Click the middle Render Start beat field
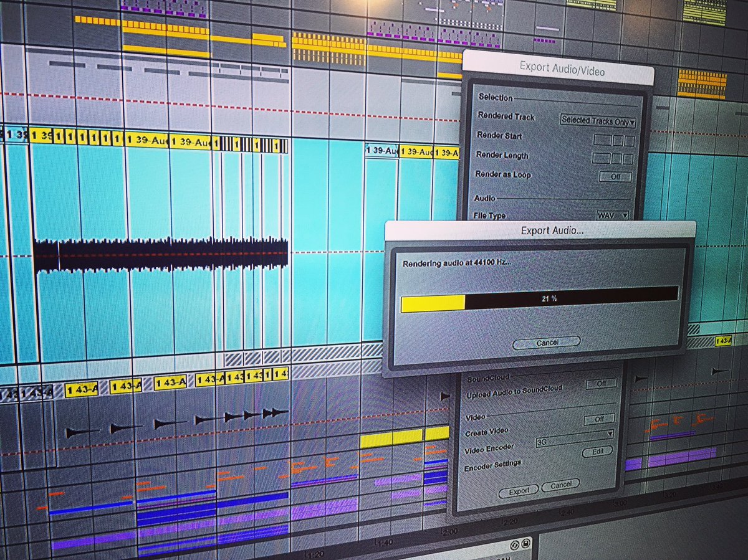This screenshot has width=748, height=560. pos(618,141)
